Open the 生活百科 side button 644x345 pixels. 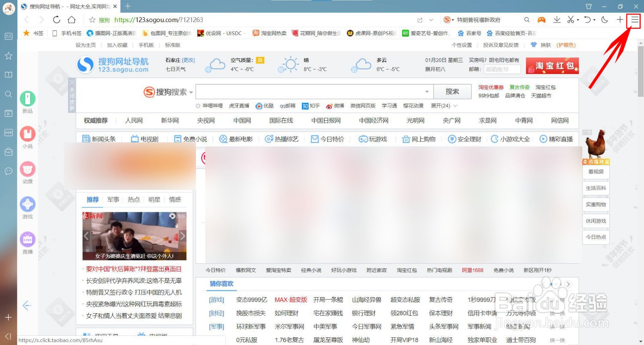(596, 188)
